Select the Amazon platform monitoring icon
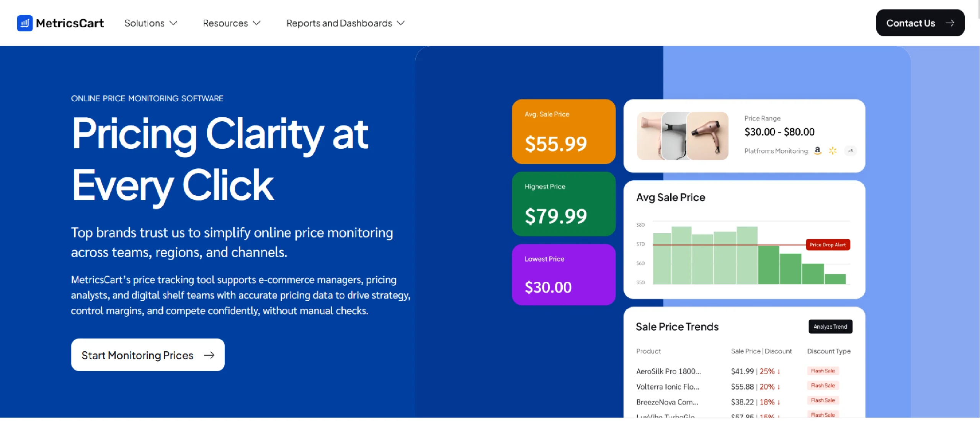The image size is (980, 421). click(x=817, y=151)
